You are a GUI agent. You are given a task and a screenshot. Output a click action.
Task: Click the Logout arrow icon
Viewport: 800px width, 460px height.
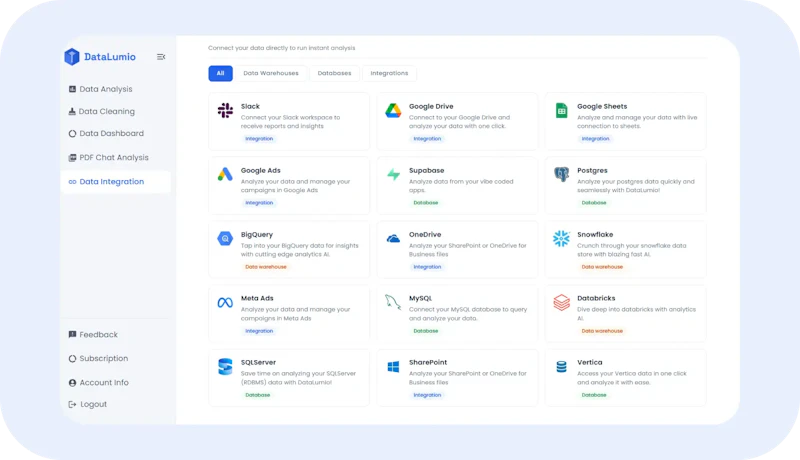coord(72,404)
